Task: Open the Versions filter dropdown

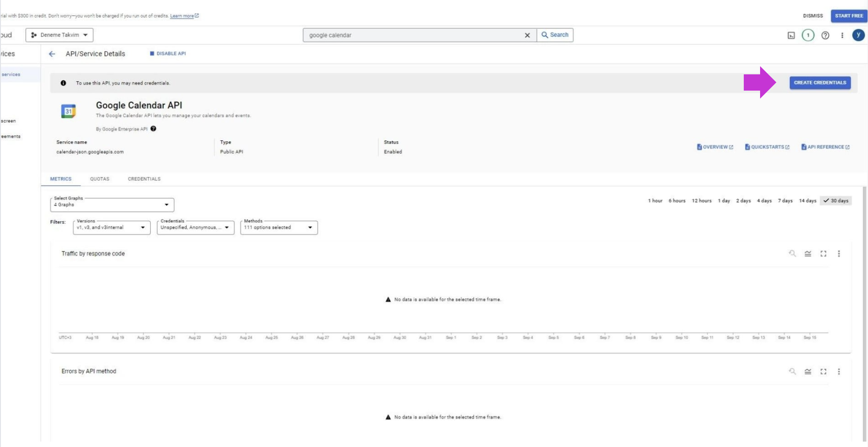Action: (112, 228)
